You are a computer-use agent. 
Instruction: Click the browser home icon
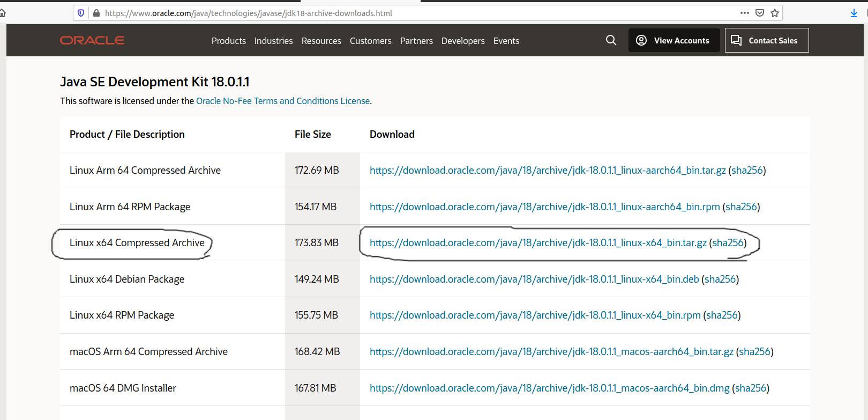coord(2,13)
